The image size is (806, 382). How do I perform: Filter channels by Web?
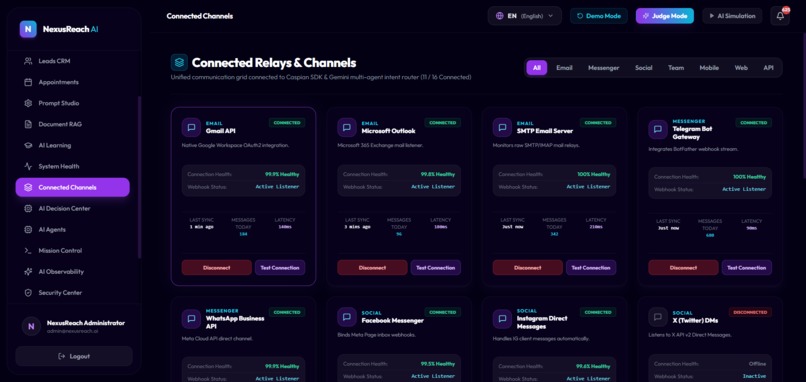[741, 68]
